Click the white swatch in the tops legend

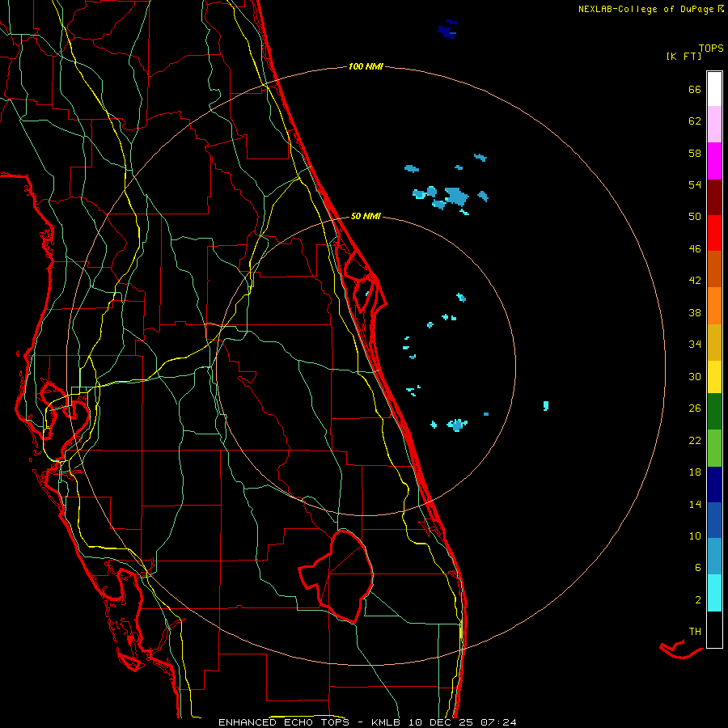pyautogui.click(x=714, y=89)
